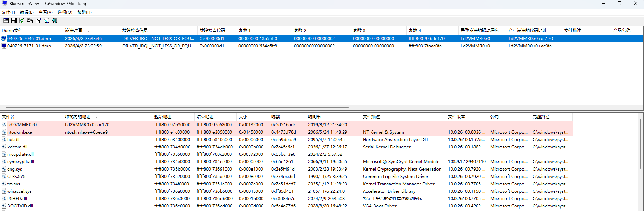This screenshot has height=211, width=644.
Task: Open the Properties toolbar icon
Action: tap(38, 20)
